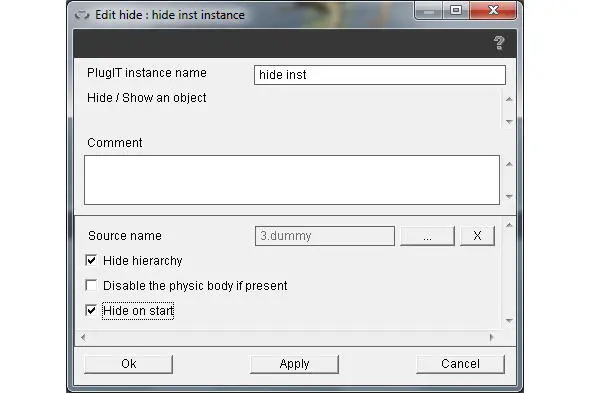Click the question mark help icon
This screenshot has width=591, height=393.
click(x=499, y=43)
